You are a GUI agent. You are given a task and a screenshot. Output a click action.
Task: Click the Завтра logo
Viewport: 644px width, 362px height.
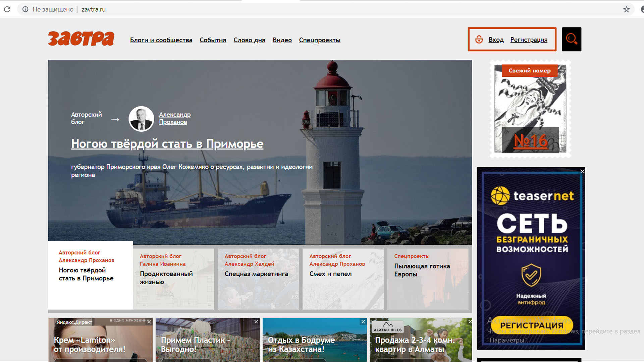pos(81,39)
